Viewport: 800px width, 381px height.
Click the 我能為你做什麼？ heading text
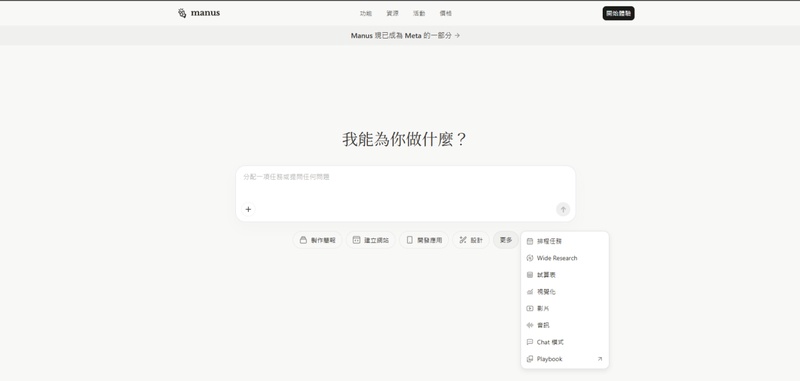(405, 139)
